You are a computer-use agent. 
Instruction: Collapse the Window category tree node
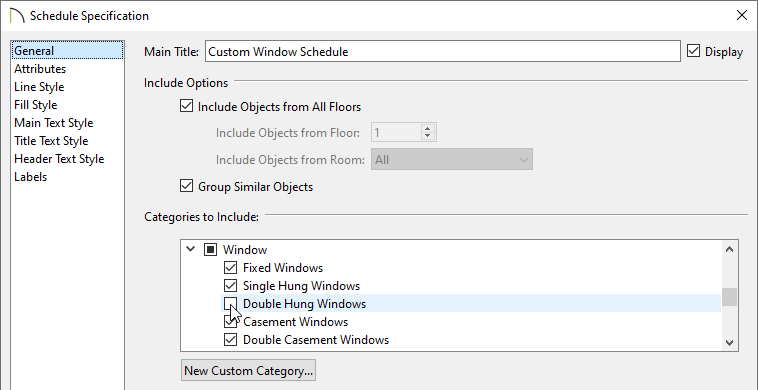(190, 249)
